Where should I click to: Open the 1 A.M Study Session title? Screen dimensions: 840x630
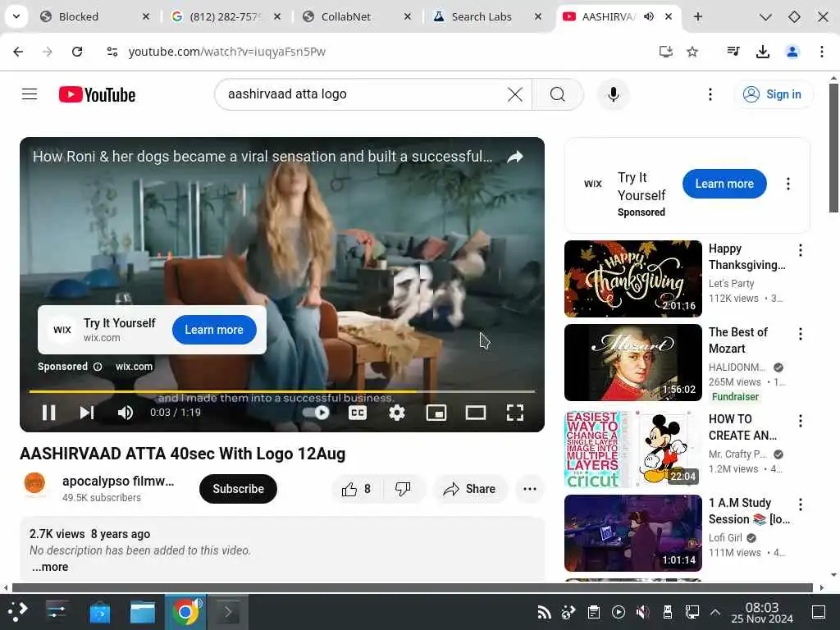749,511
